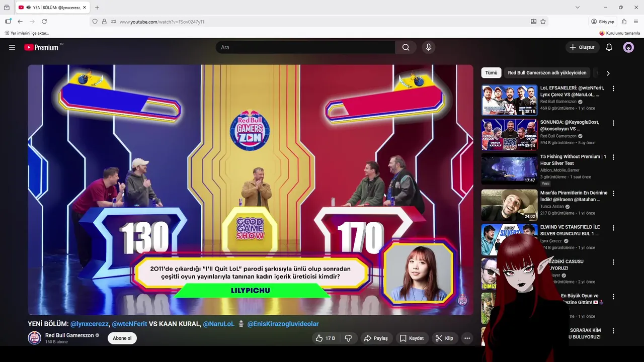The width and height of the screenshot is (644, 362).
Task: Open more actions three-dot button under video
Action: (467, 338)
